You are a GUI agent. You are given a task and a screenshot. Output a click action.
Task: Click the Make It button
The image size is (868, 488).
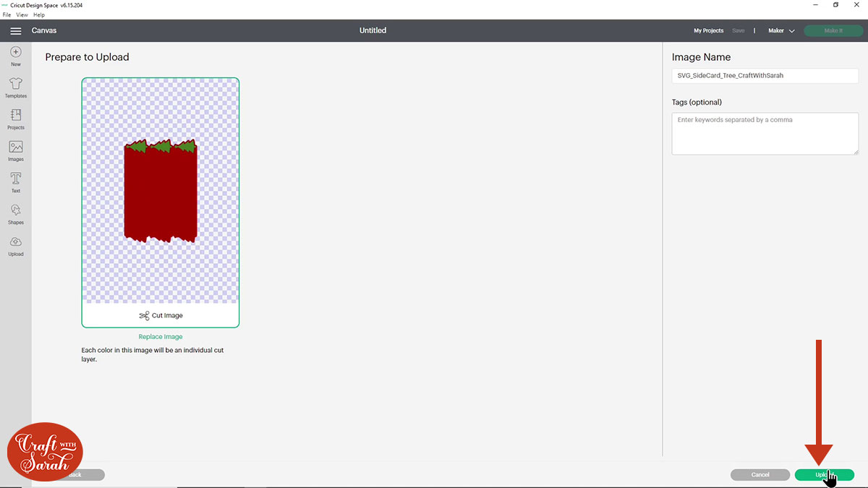click(x=834, y=30)
